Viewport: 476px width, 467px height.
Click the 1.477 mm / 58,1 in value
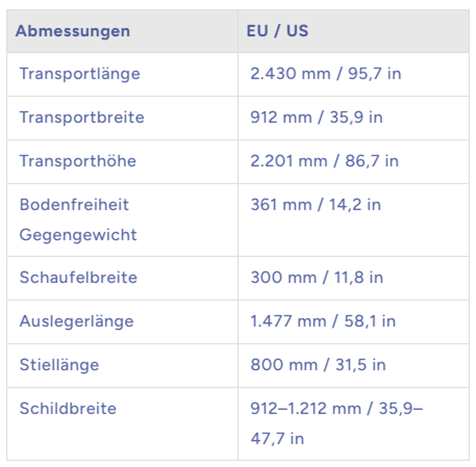(x=323, y=321)
